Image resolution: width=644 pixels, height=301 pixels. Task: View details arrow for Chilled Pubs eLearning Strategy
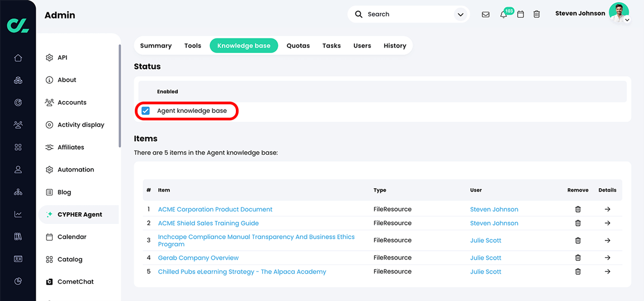coord(608,271)
